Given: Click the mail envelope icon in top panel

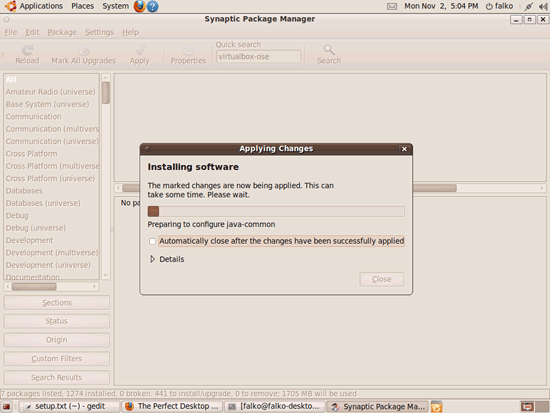Looking at the screenshot, I should [392, 6].
